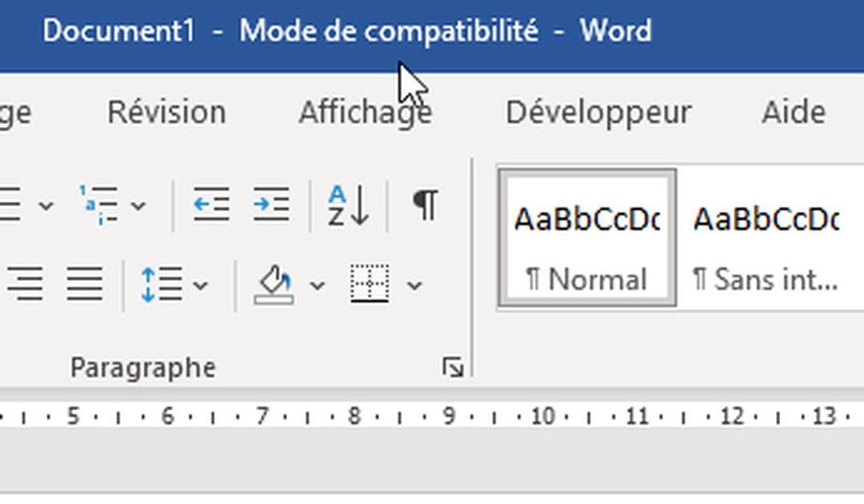Increase the paragraph indent
Screen dimensions: 864x504
tap(271, 205)
